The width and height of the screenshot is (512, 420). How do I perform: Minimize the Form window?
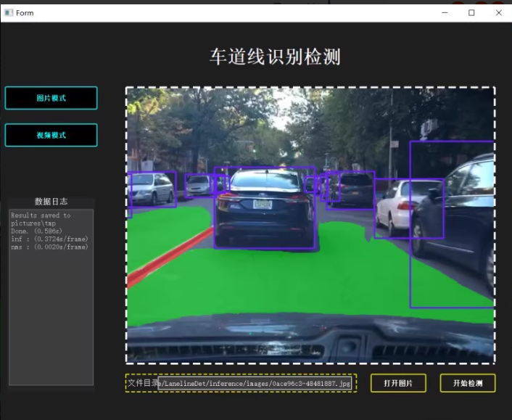445,13
